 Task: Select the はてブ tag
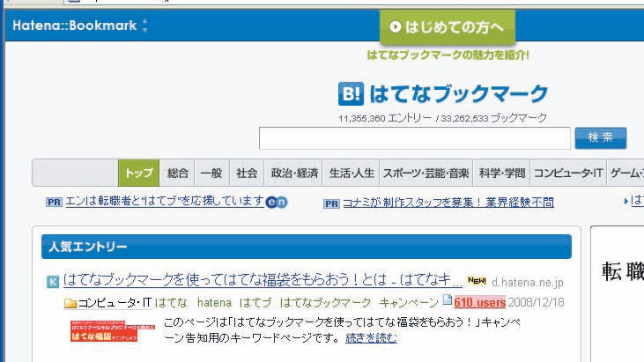pos(255,303)
